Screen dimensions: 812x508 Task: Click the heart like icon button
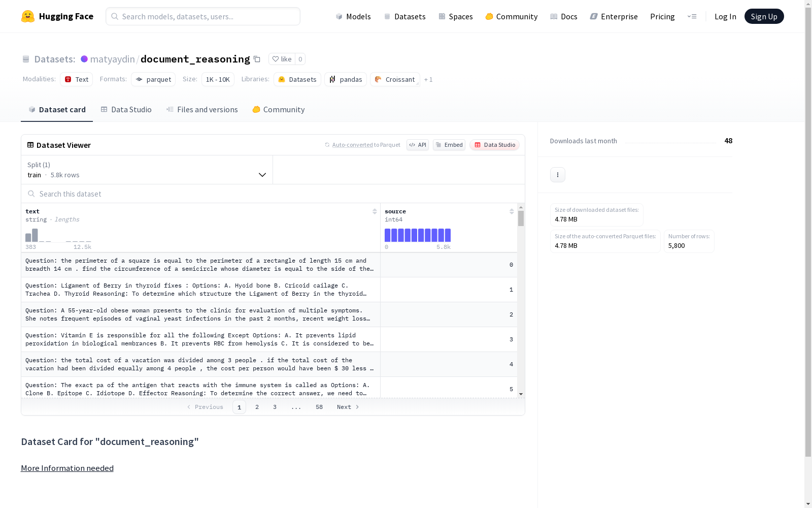click(282, 59)
